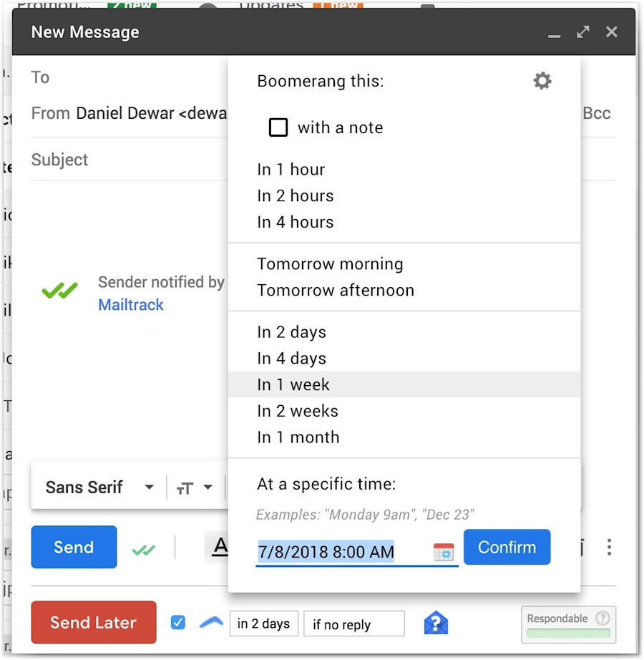Click the green Mailtrack double checkmark icon
644x660 pixels.
[x=60, y=290]
